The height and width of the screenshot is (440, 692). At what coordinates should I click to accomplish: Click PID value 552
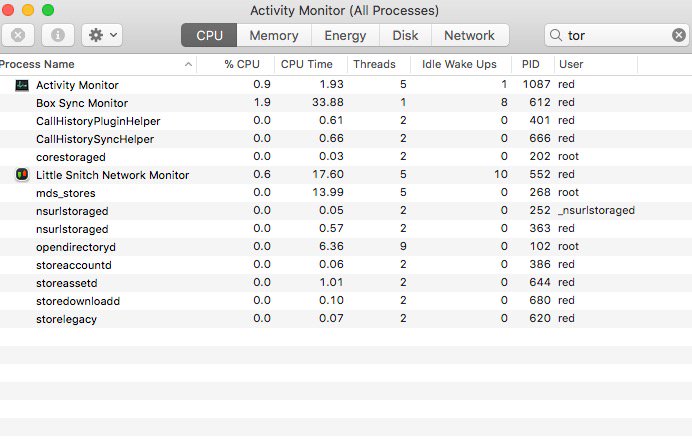coord(540,174)
